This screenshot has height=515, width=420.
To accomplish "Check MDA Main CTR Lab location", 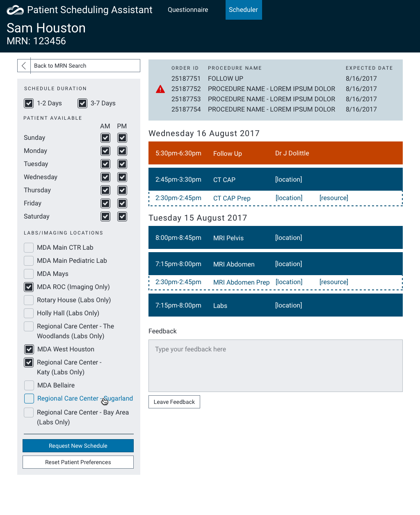I will [29, 248].
